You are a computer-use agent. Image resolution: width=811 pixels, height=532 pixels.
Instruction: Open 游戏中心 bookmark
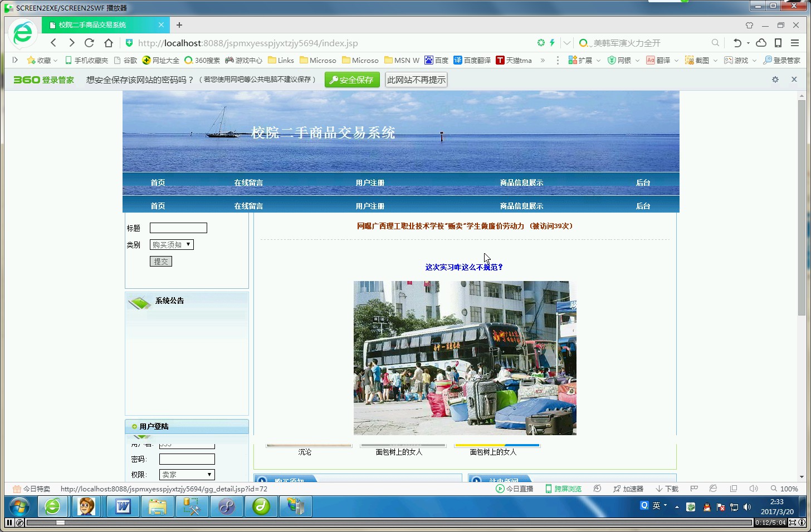pyautogui.click(x=243, y=60)
